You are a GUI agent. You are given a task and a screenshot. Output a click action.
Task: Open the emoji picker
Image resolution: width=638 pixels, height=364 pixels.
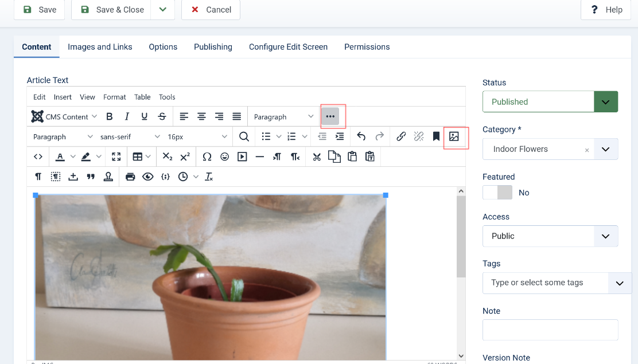point(225,156)
